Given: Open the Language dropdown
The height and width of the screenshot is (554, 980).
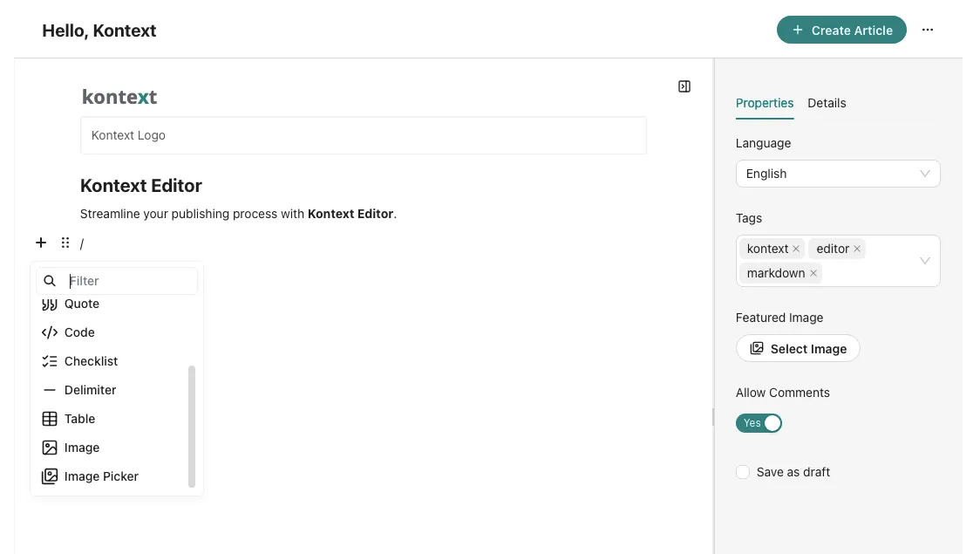Looking at the screenshot, I should tap(837, 174).
